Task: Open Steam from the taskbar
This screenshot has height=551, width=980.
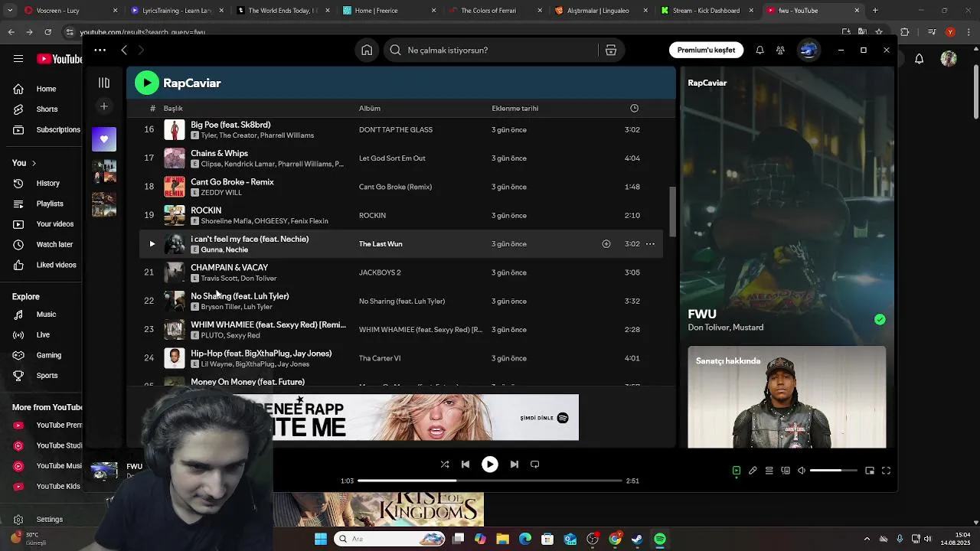Action: [x=637, y=539]
